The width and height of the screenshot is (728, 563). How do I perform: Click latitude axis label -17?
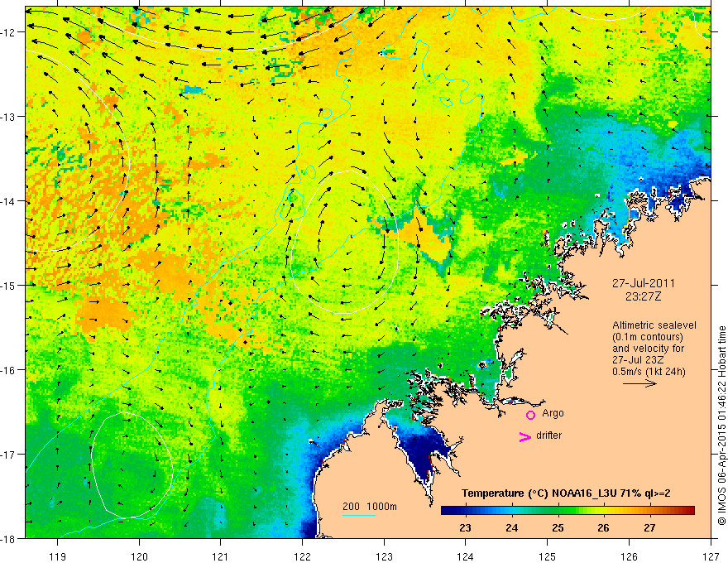pos(8,454)
